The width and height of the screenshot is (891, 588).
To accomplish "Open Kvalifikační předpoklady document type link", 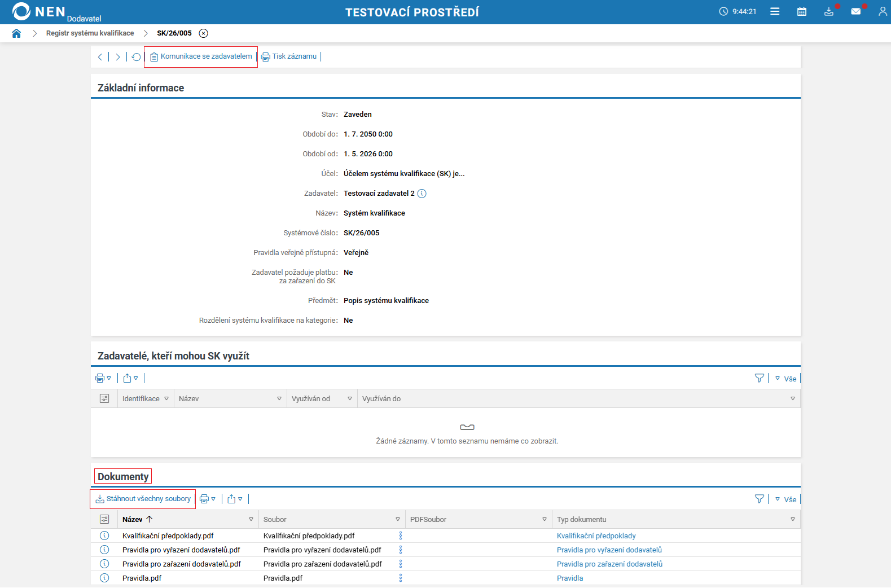I will [596, 536].
